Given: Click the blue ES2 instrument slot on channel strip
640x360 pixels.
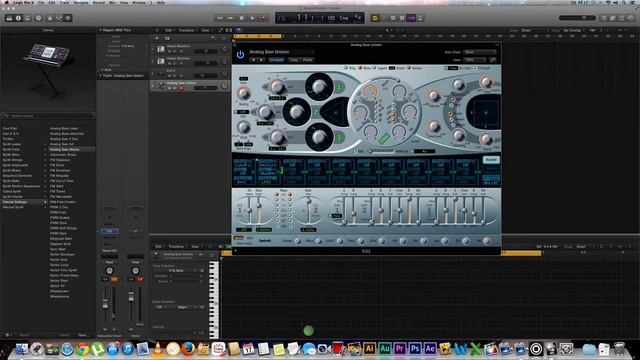Looking at the screenshot, I should click(x=109, y=231).
